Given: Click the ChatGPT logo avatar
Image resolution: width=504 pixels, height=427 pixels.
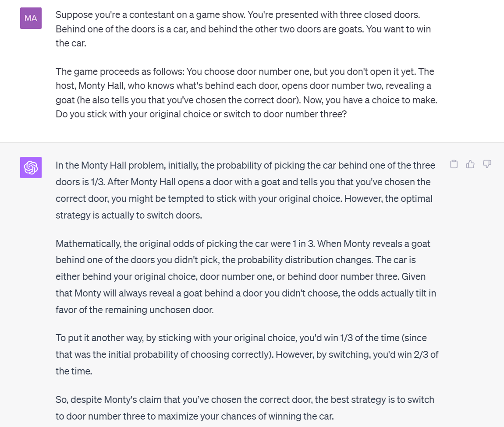Looking at the screenshot, I should (31, 167).
